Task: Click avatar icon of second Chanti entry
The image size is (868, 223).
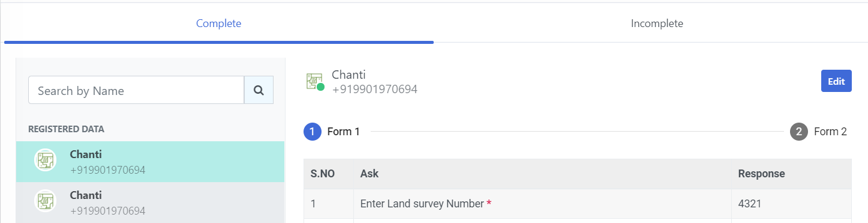Action: 45,201
